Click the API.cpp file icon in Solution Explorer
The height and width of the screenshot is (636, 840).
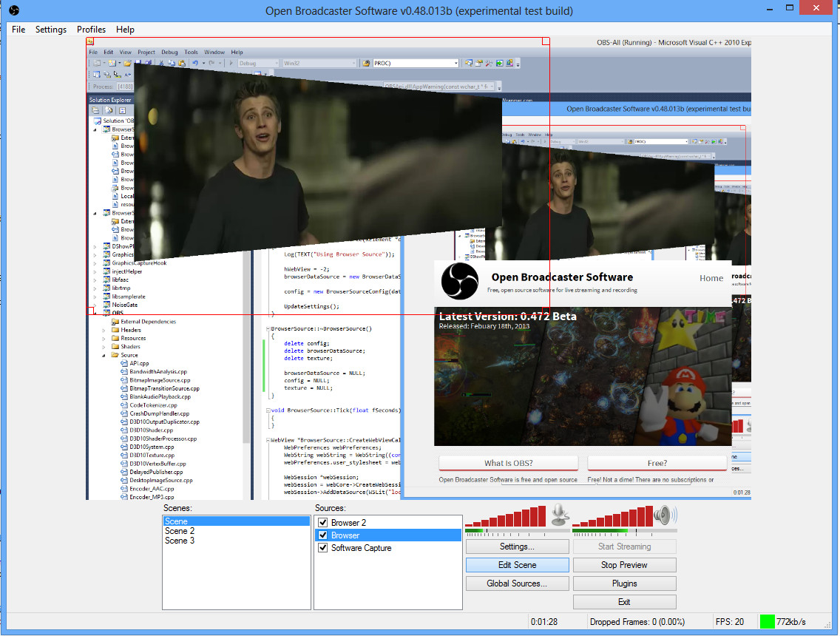click(x=124, y=363)
